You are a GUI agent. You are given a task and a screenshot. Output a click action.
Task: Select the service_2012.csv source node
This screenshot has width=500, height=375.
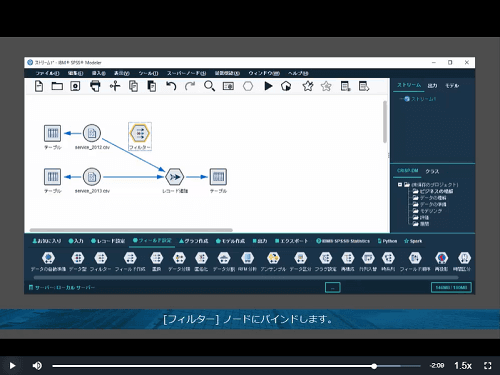tap(92, 133)
